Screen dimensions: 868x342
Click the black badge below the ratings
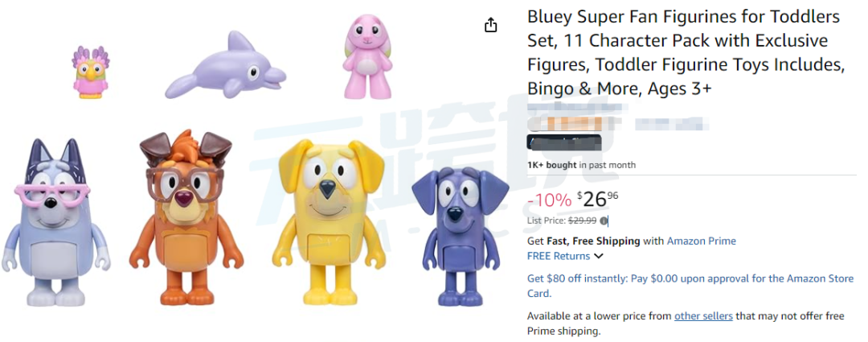tap(564, 143)
